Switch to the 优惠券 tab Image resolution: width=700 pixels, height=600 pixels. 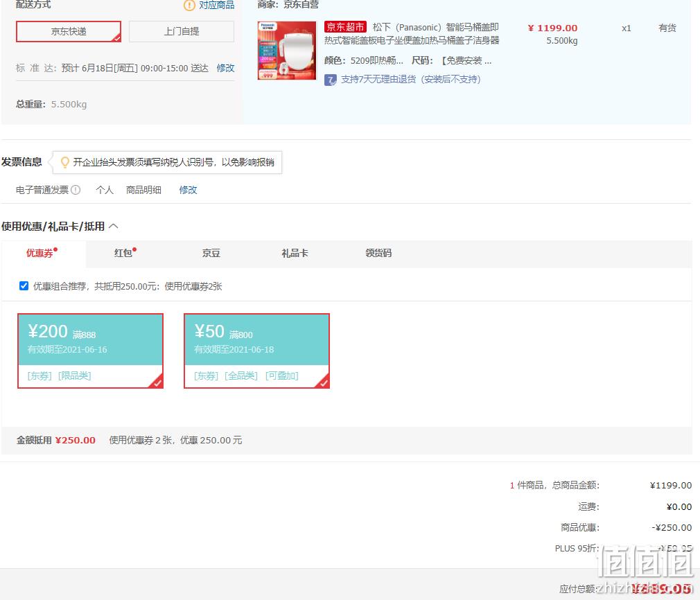pyautogui.click(x=44, y=254)
